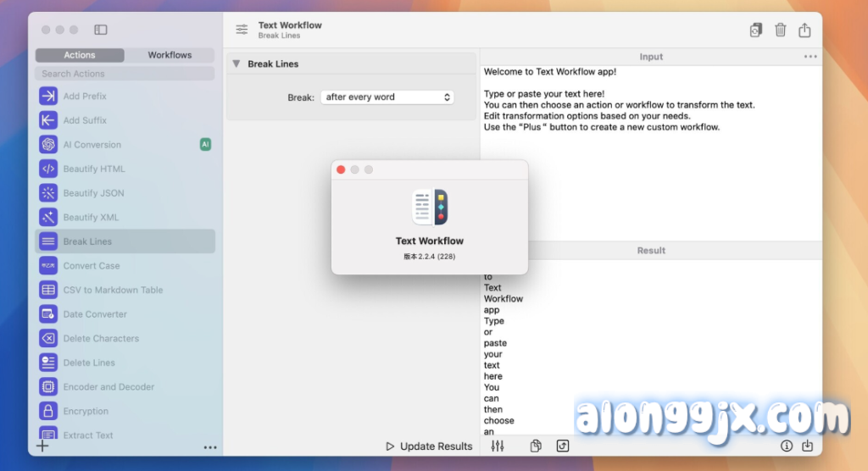Toggle the sidebar with the sidebar icon
Image resolution: width=868 pixels, height=471 pixels.
[x=101, y=30]
